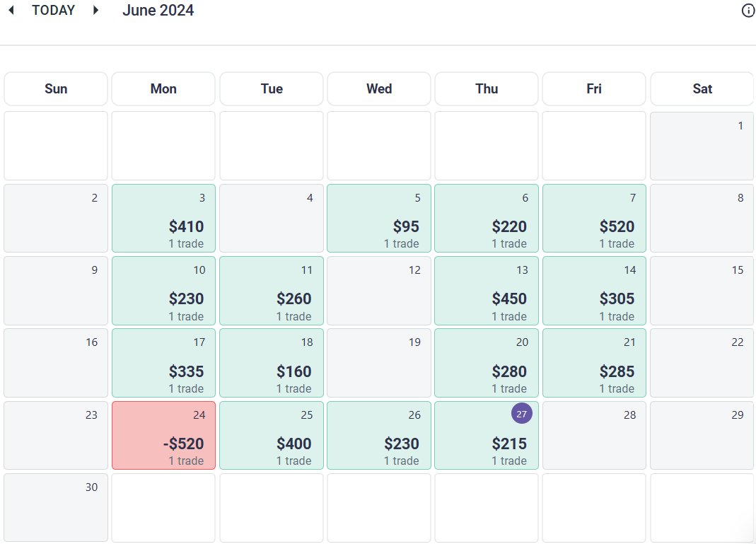
Task: Click the Fri column header
Action: pos(594,88)
